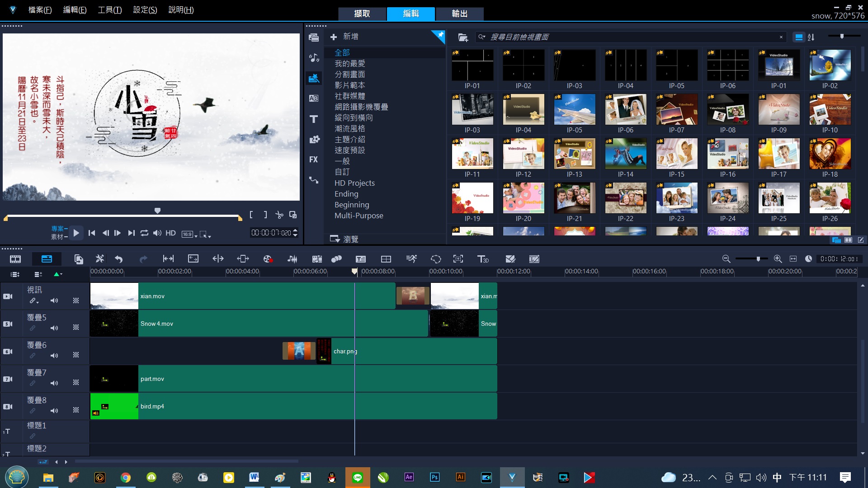The height and width of the screenshot is (488, 868).
Task: Set Mark-in with the left bracket
Action: (x=251, y=215)
